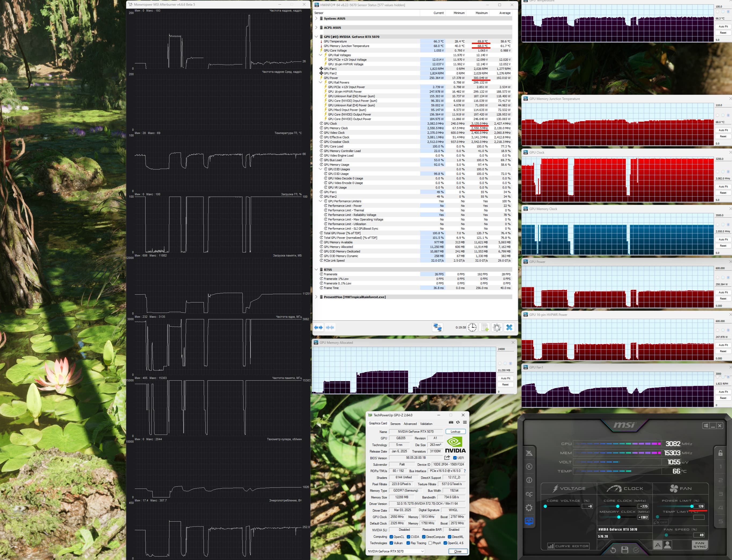Open MSI Afterburner settings gear icon
The width and height of the screenshot is (732, 560).
click(x=529, y=508)
